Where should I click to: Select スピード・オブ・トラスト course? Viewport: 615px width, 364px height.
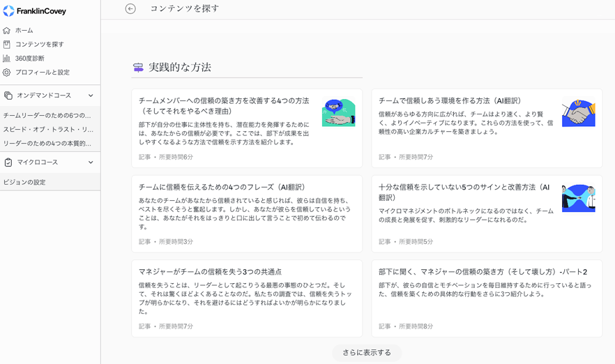click(x=47, y=129)
